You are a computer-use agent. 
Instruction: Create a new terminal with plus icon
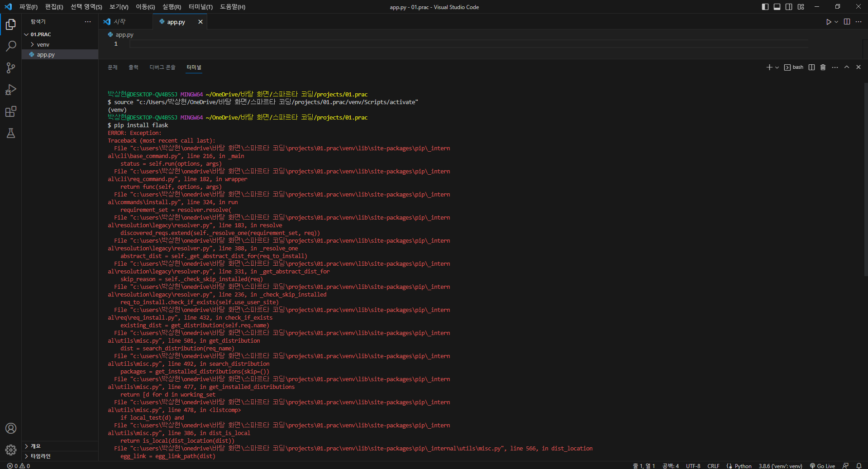tap(769, 67)
